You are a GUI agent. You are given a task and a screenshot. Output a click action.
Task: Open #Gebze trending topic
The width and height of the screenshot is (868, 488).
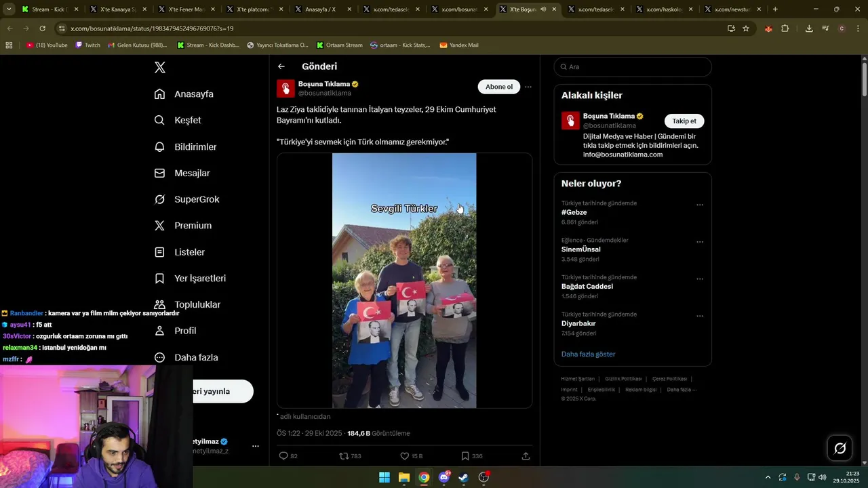(574, 212)
